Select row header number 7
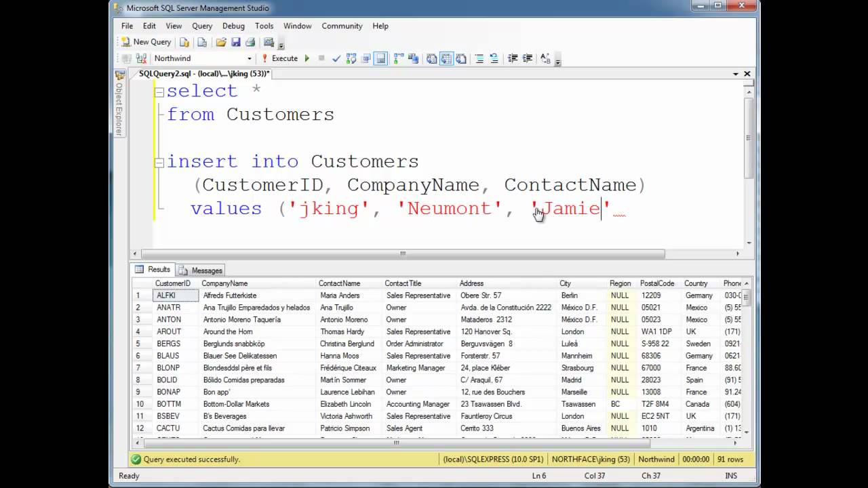This screenshot has width=868, height=488. click(x=142, y=368)
